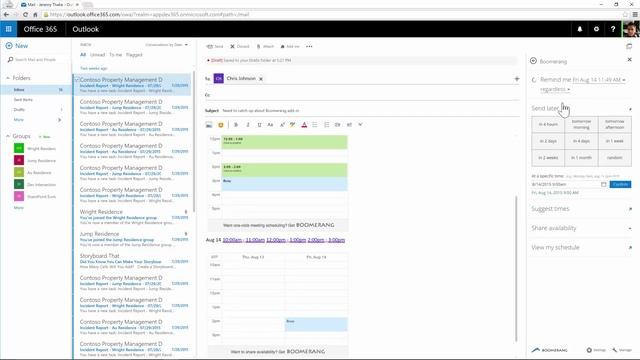Send later in 2 days
The height and width of the screenshot is (360, 640).
(x=548, y=141)
